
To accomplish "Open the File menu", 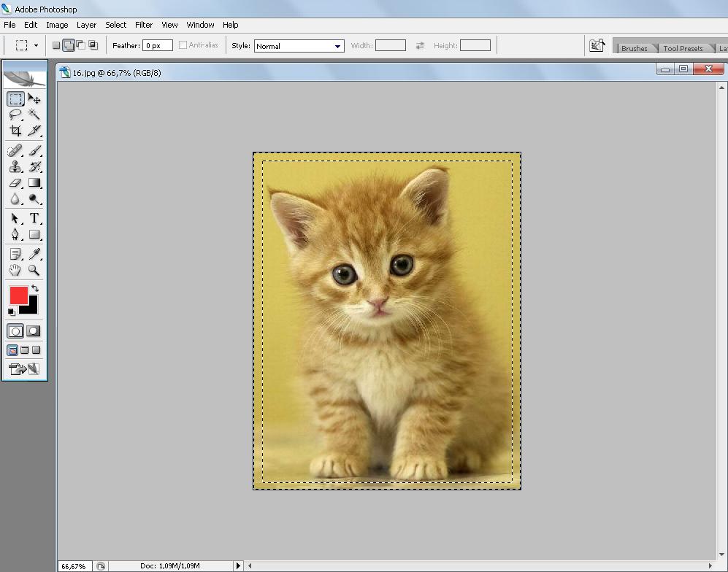I will [x=9, y=25].
